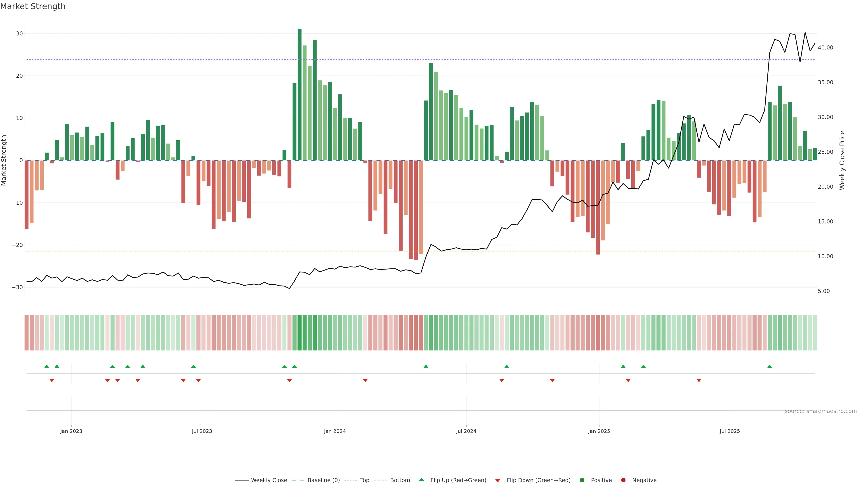Click the Flip Up green triangle legend icon
868x488 pixels.
[x=421, y=480]
